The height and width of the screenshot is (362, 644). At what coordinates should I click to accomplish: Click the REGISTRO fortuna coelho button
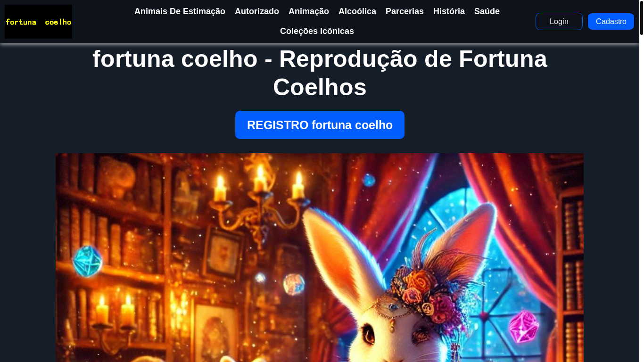pyautogui.click(x=320, y=125)
